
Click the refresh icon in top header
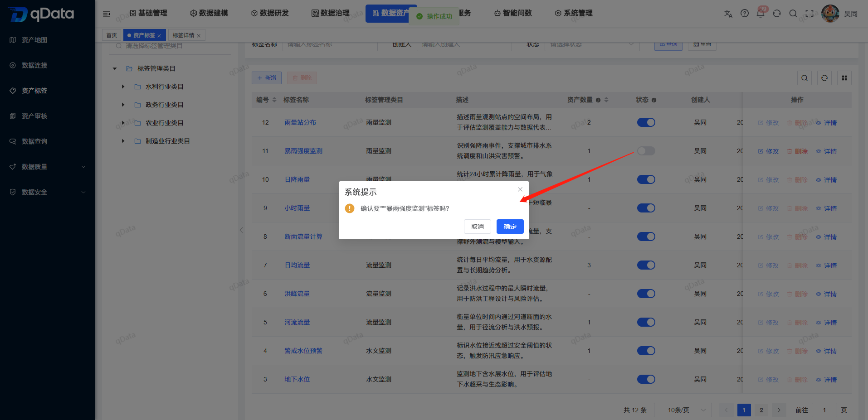point(777,14)
